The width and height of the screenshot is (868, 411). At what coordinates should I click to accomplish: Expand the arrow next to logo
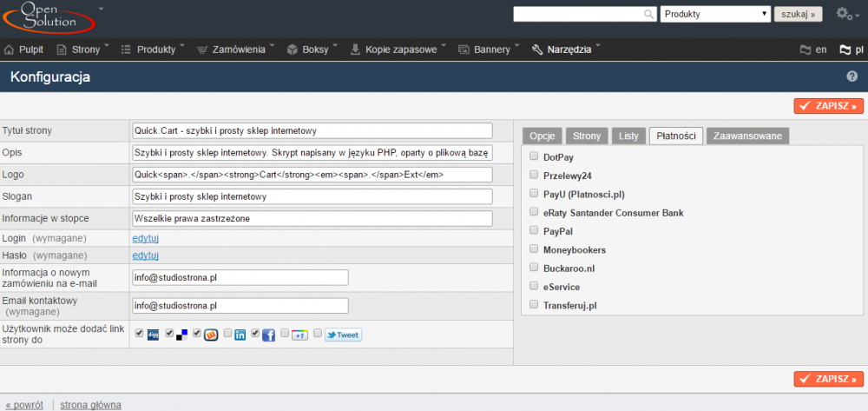tap(101, 9)
